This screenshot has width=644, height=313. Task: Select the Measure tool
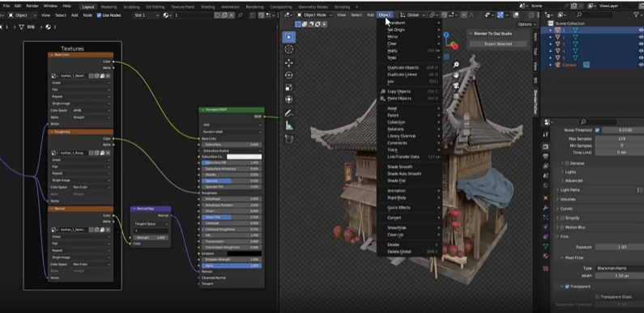pos(288,125)
